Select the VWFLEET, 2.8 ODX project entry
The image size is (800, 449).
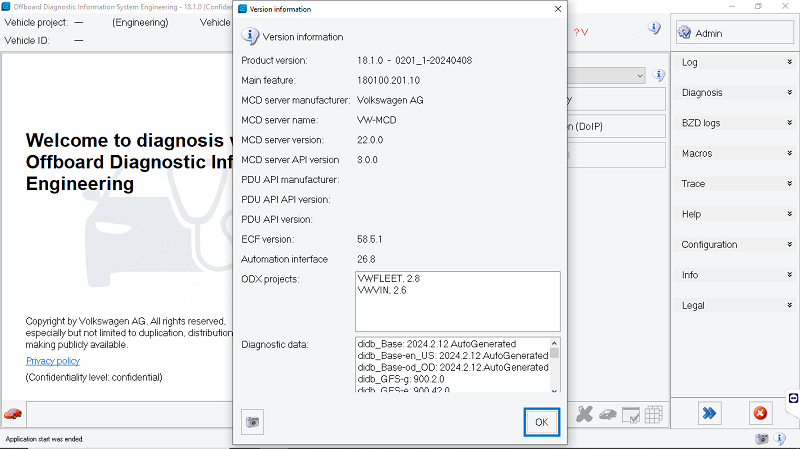pos(389,278)
